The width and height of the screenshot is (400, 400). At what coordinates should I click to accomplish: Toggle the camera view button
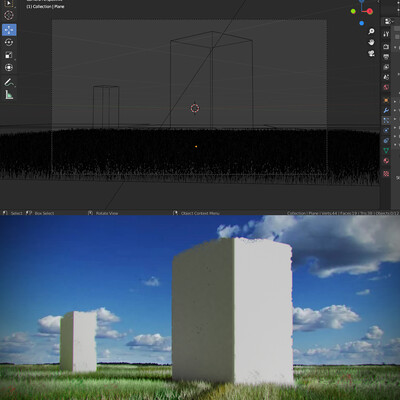click(x=371, y=53)
